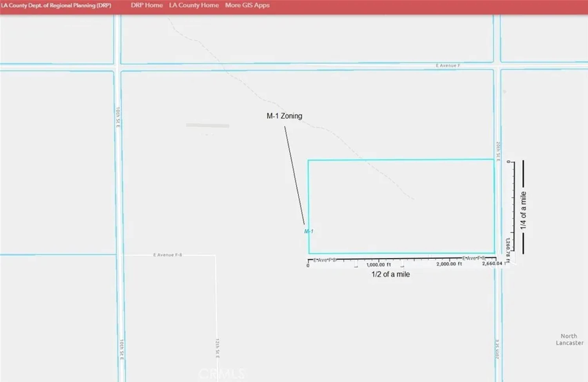Click the 1,000.00 ft ruler mark

[378, 265]
